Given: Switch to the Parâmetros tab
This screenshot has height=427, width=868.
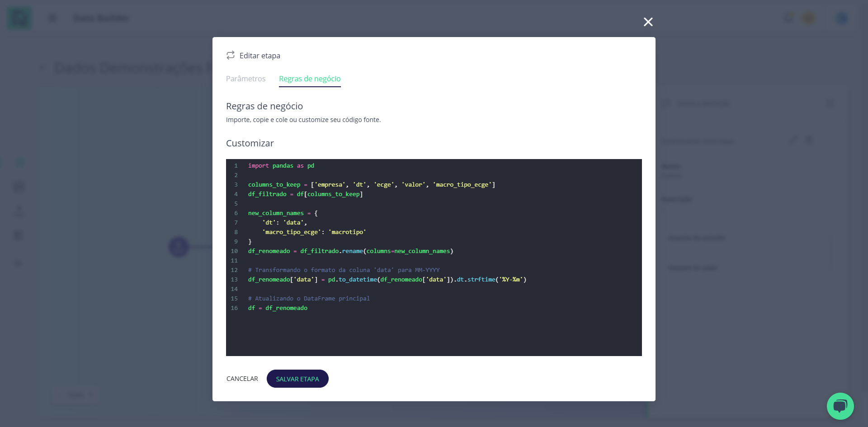Looking at the screenshot, I should [245, 79].
